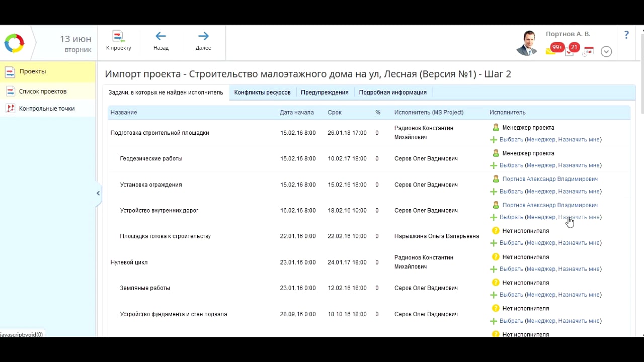
Task: Click green plus for Подготовка строительной площадки
Action: click(494, 140)
